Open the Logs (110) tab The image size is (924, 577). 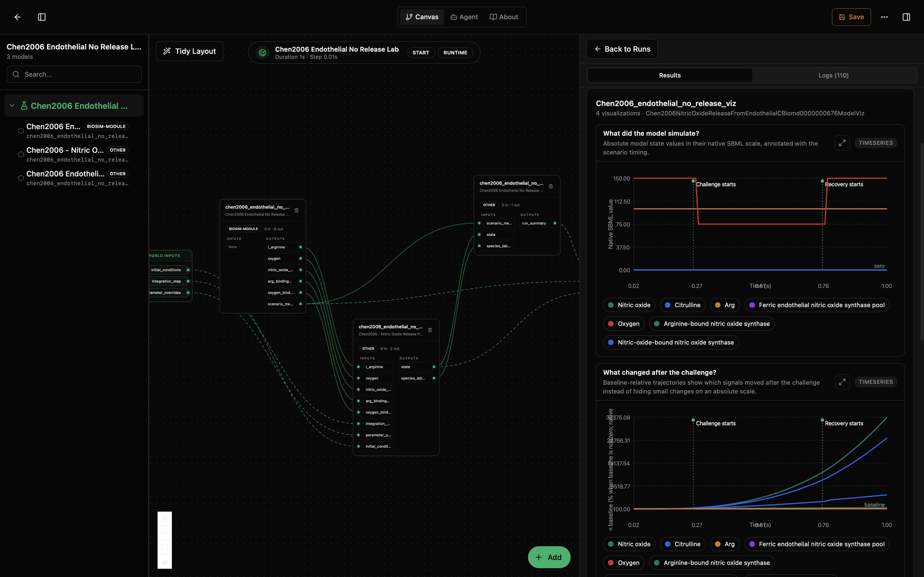tap(834, 75)
